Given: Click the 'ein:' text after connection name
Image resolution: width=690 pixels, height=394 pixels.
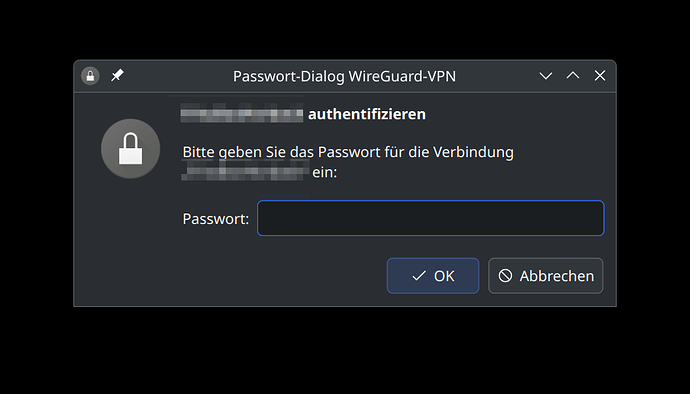Looking at the screenshot, I should point(324,172).
